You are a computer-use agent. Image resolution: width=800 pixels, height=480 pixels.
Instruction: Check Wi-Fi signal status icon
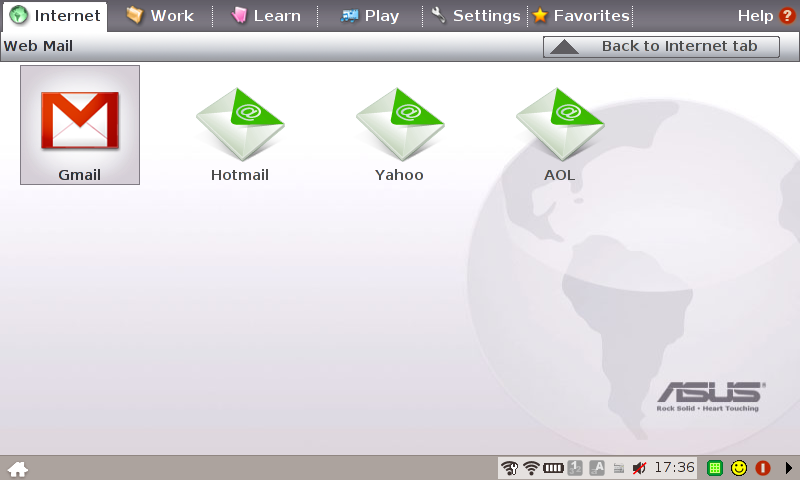pos(531,468)
